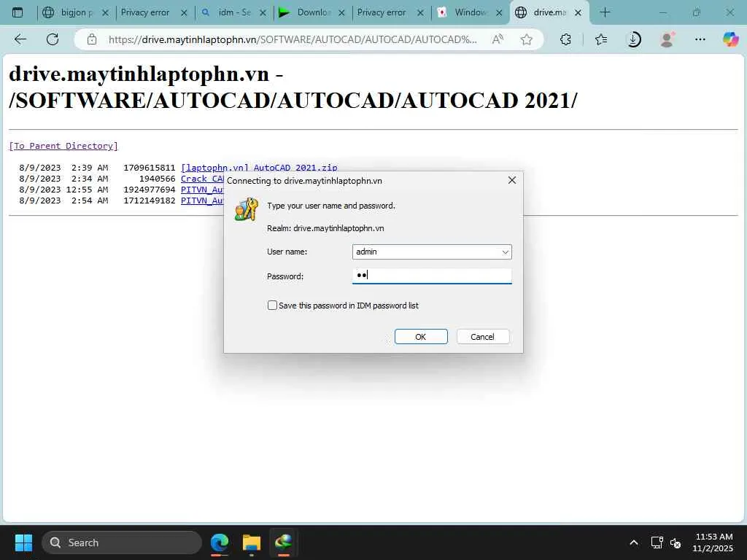
Task: Click the file size 1940566
Action: (x=158, y=179)
